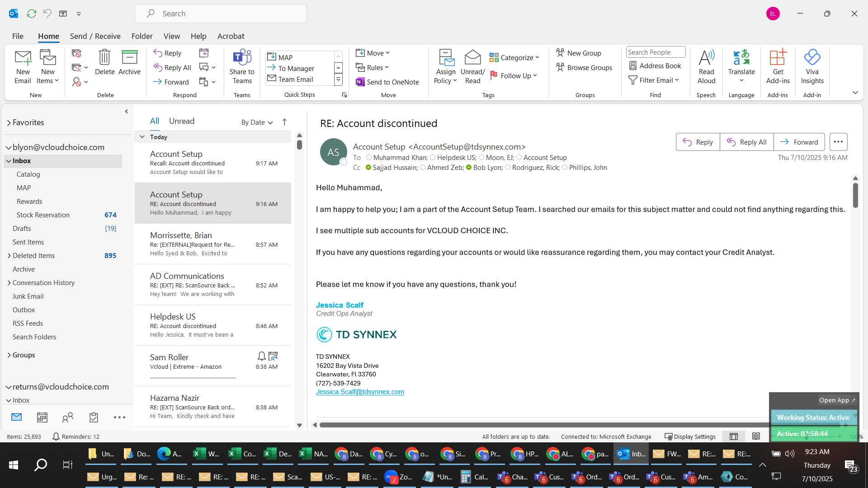
Task: Expand the Deleted Items folder
Action: (9, 256)
